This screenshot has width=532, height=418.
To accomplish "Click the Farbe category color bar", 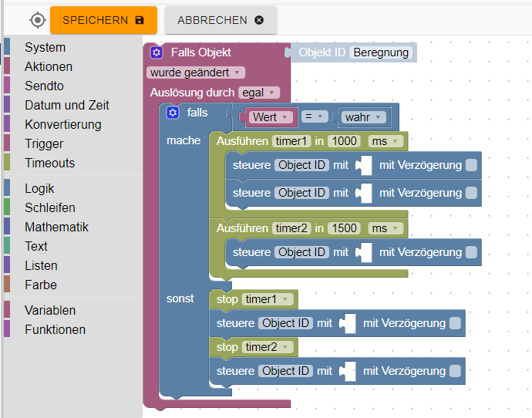I will click(7, 285).
